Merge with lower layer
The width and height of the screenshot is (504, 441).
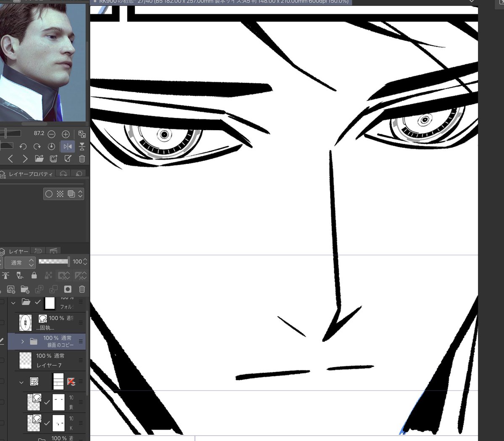(53, 289)
